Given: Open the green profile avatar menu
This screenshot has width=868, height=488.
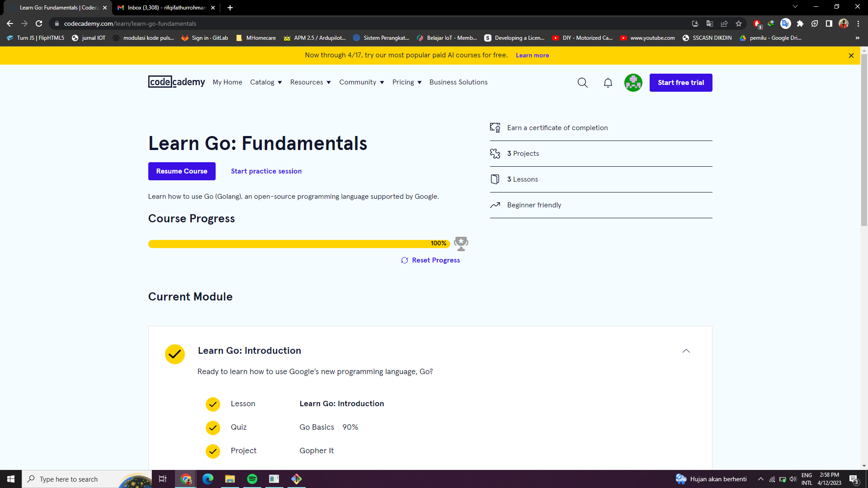Looking at the screenshot, I should pyautogui.click(x=633, y=83).
